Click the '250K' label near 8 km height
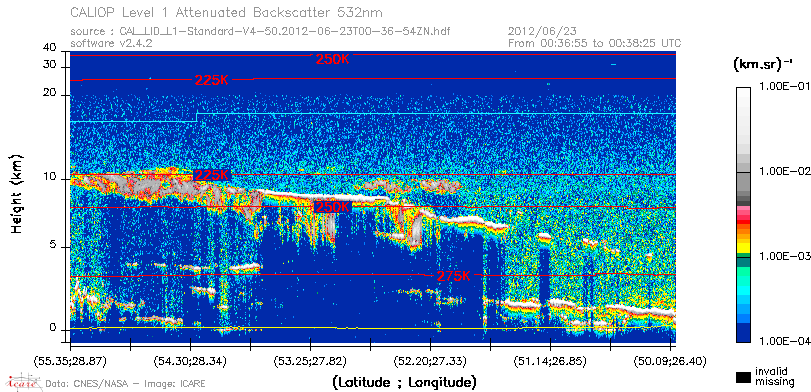This screenshot has height=392, width=811. tap(332, 207)
